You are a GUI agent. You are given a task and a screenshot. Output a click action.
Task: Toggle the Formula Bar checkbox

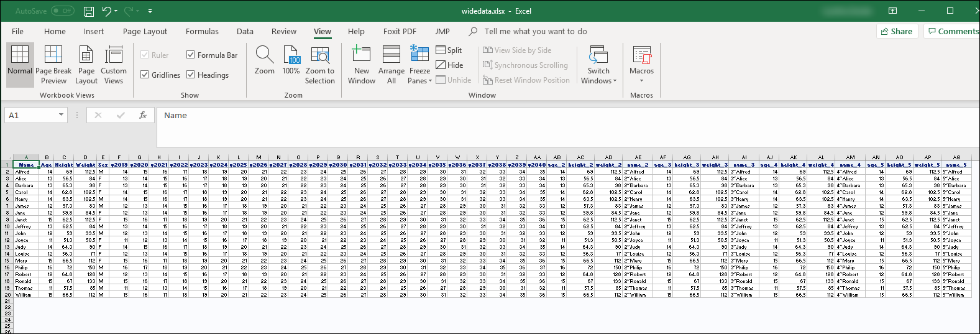[x=191, y=55]
